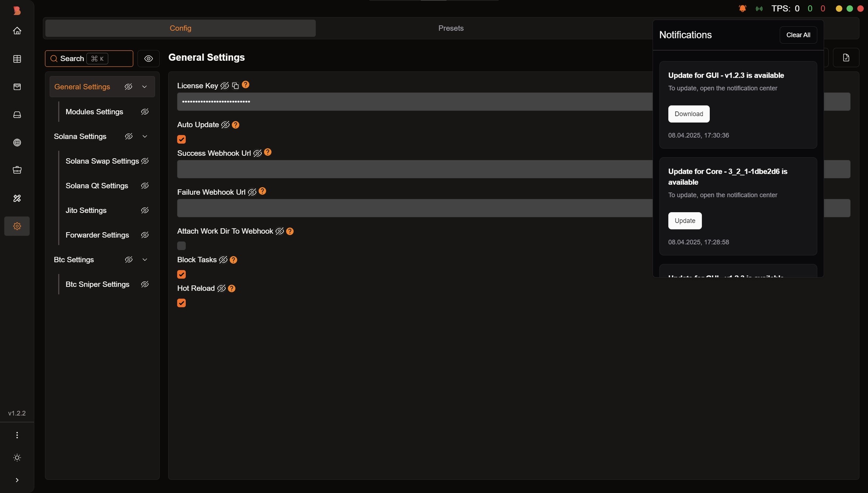Uncheck the Auto Update checkbox

182,139
